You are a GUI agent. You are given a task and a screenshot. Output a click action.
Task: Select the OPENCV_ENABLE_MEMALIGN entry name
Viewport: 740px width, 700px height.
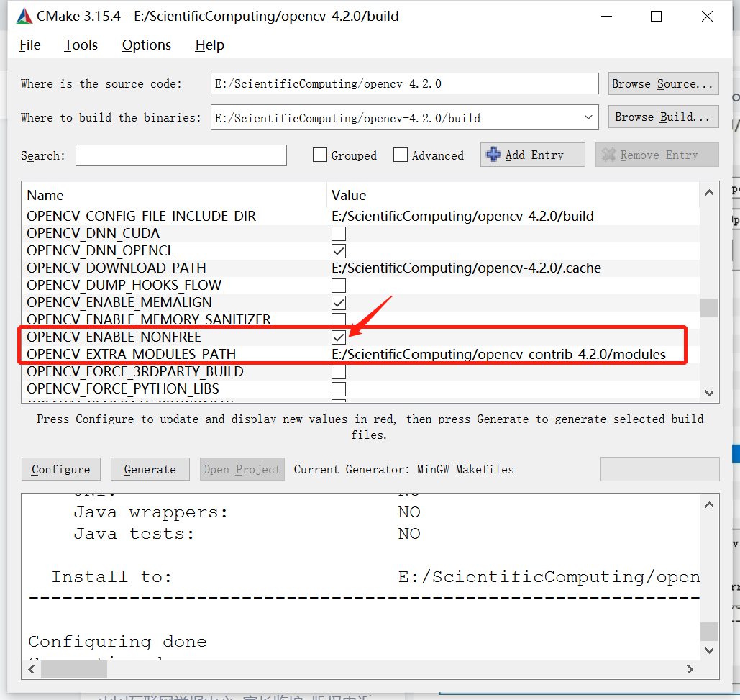tap(119, 303)
